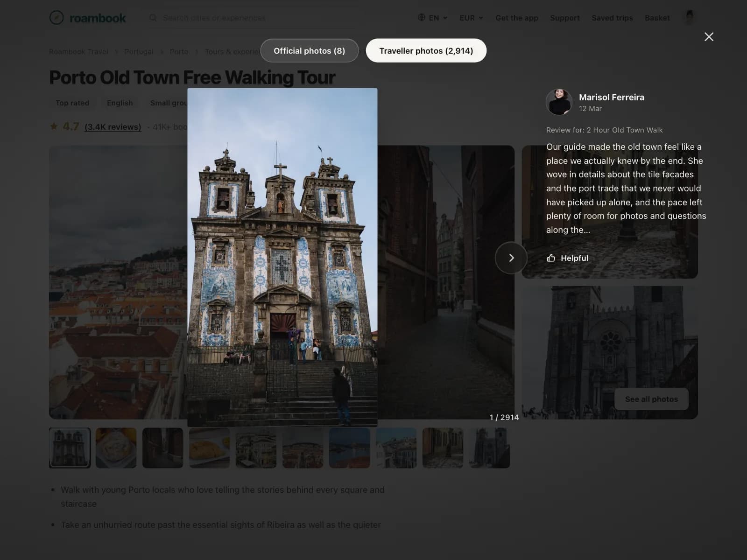Expand the EUR currency dropdown
747x560 pixels.
471,18
